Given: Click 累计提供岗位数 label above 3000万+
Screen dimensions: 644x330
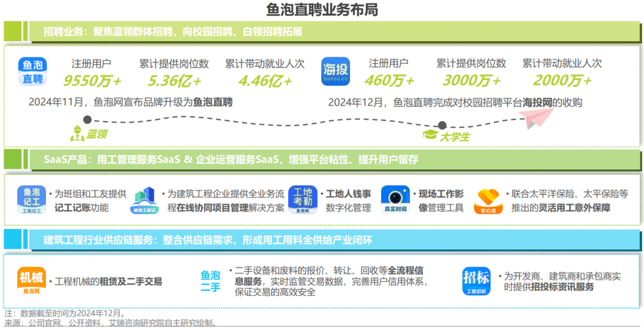Looking at the screenshot, I should point(471,63).
